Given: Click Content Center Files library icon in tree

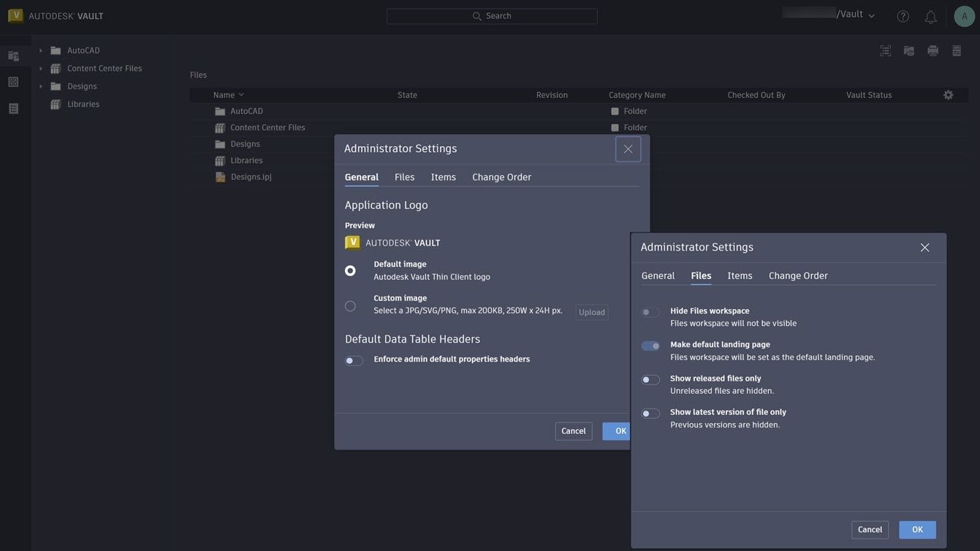Looking at the screenshot, I should coord(56,68).
